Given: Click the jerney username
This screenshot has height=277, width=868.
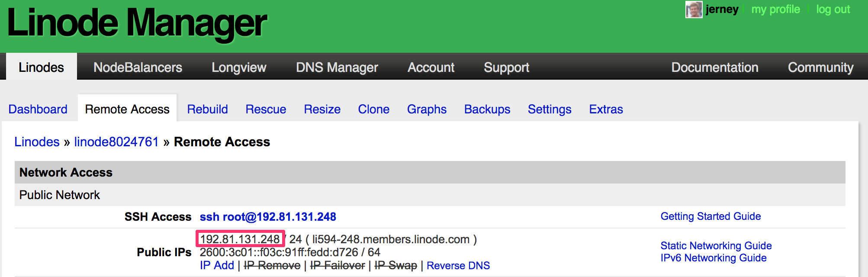Looking at the screenshot, I should 722,10.
